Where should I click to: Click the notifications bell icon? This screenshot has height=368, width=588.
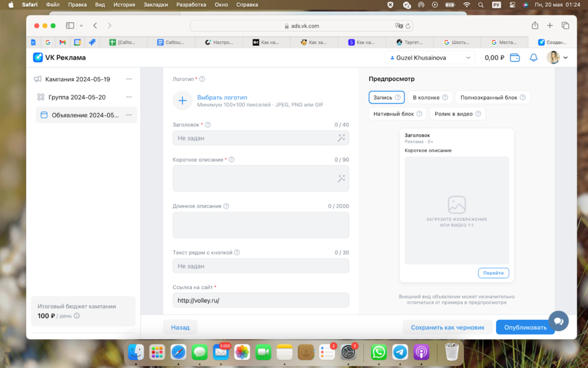pos(533,57)
